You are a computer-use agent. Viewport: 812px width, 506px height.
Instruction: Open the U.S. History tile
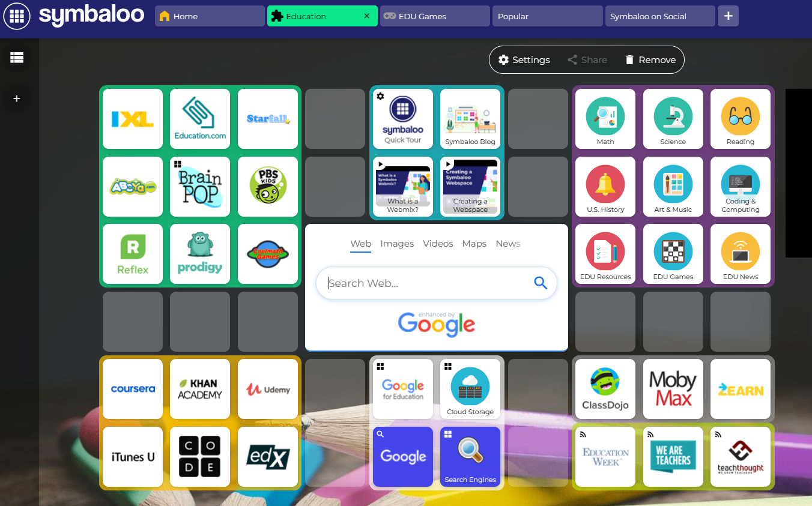pos(605,187)
